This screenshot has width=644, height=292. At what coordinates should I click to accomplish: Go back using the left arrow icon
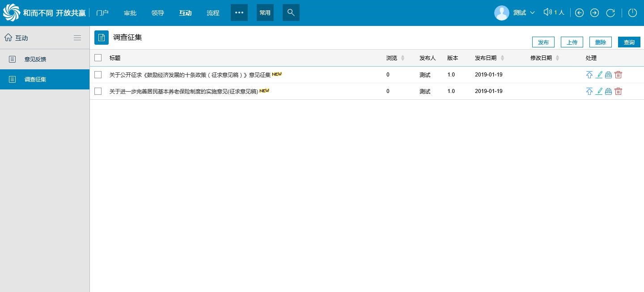[579, 13]
